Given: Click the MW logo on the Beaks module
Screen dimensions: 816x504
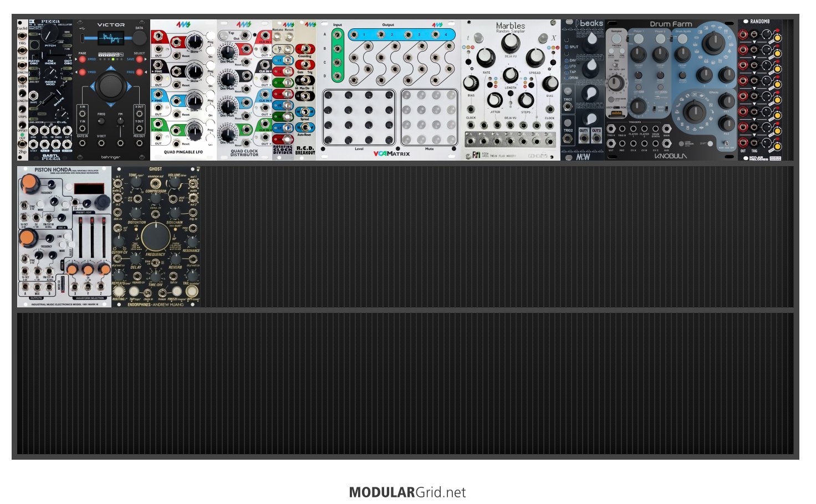Looking at the screenshot, I should click(x=583, y=156).
